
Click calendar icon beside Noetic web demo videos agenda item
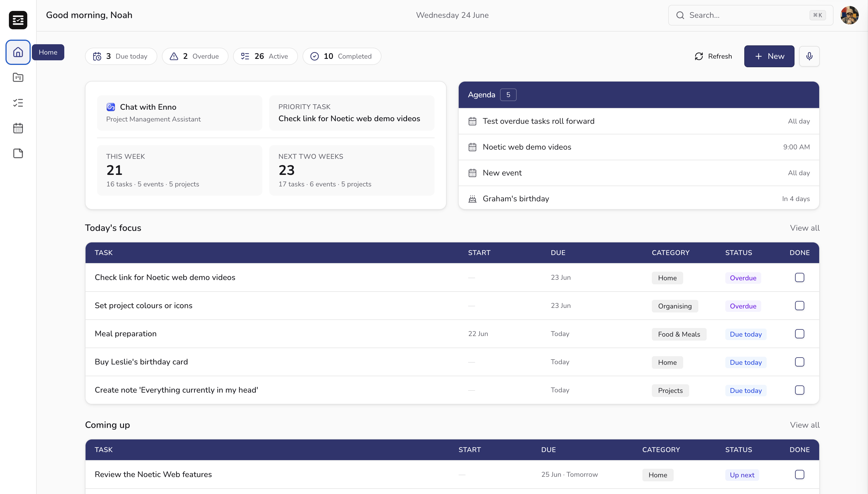(472, 147)
